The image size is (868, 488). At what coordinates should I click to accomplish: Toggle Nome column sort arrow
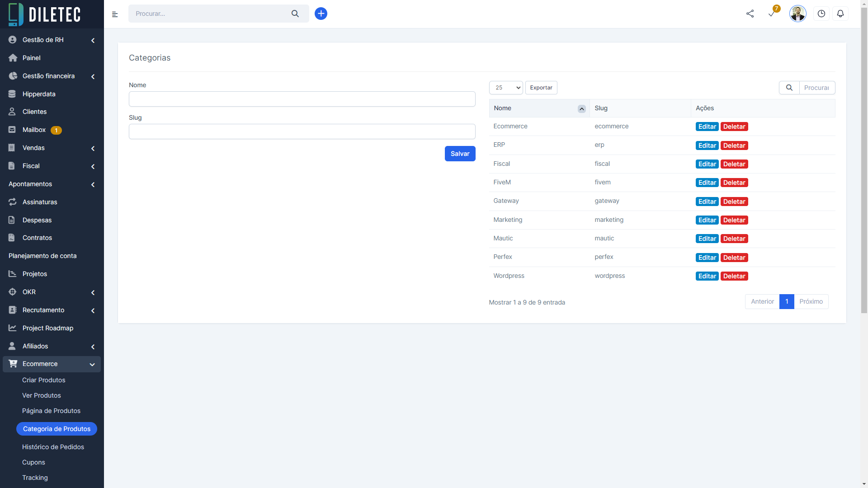(x=581, y=109)
